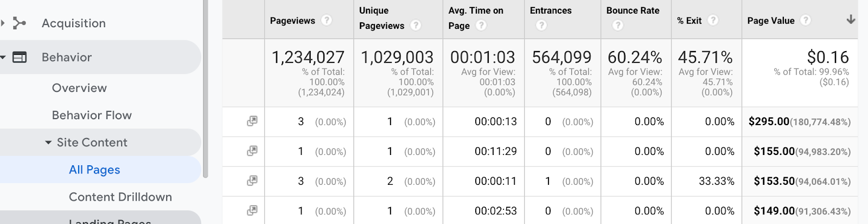Open Content Drilldown report
Screen dimensions: 868x224
click(x=120, y=197)
